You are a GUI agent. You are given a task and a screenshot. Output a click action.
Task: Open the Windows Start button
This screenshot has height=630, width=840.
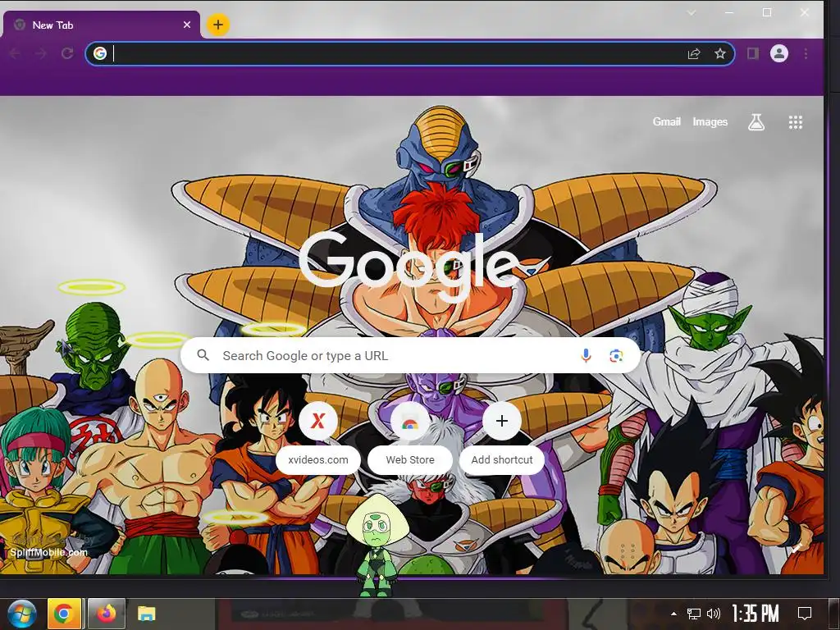22,614
